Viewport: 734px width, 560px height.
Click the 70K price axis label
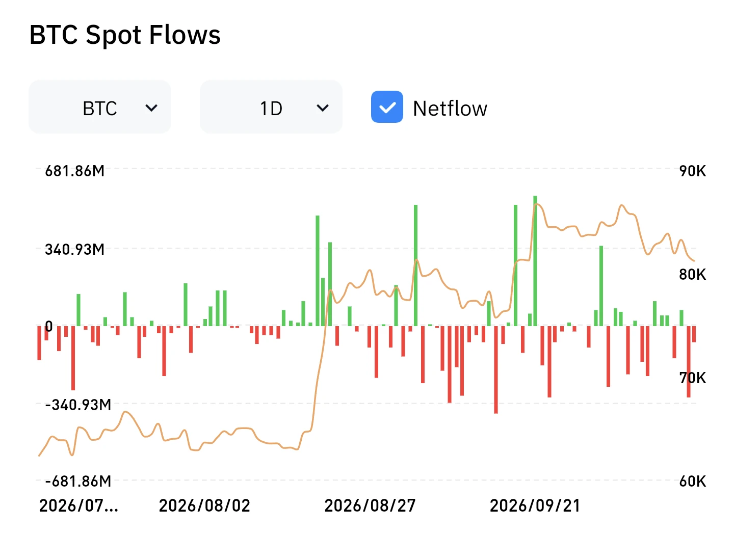coord(692,378)
